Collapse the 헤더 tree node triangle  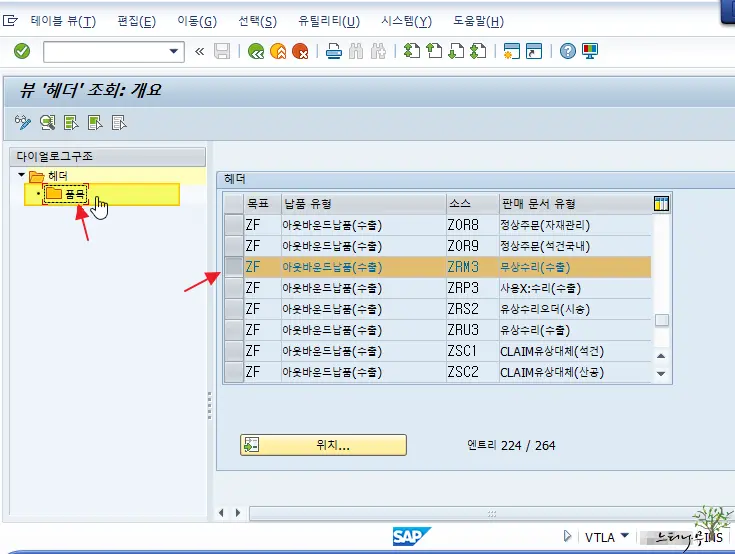[22, 175]
